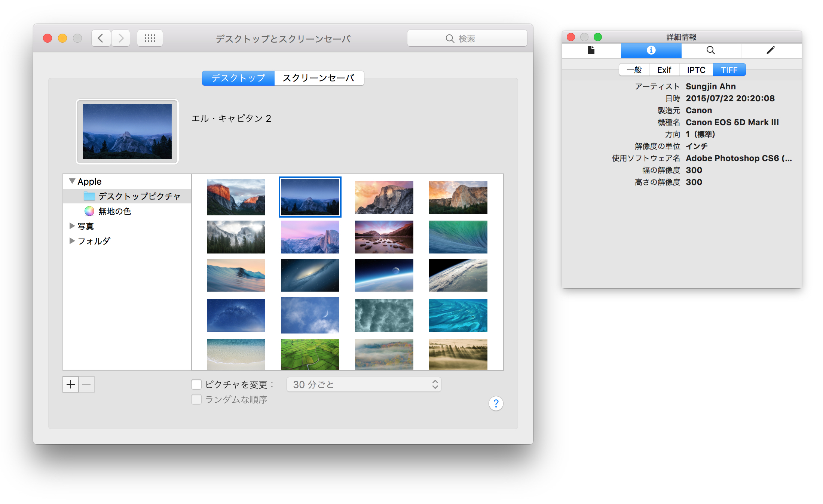Select the green wave wallpaper thumbnail
The height and width of the screenshot is (504, 823).
pos(458,237)
